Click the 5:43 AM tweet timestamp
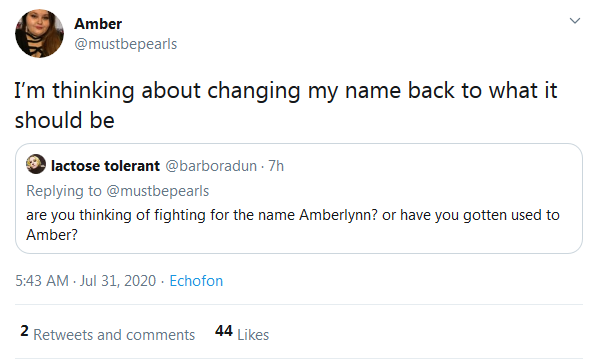597x362 pixels. pos(42,281)
